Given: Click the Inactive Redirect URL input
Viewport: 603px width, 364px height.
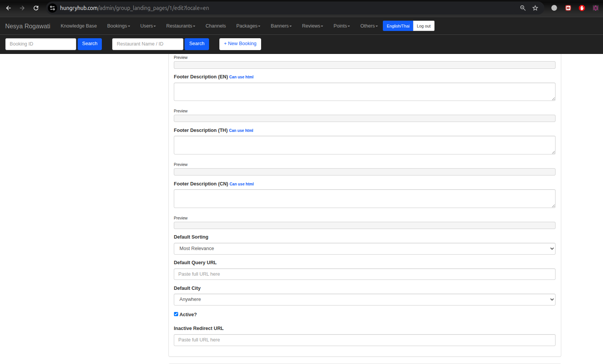Looking at the screenshot, I should pyautogui.click(x=364, y=340).
